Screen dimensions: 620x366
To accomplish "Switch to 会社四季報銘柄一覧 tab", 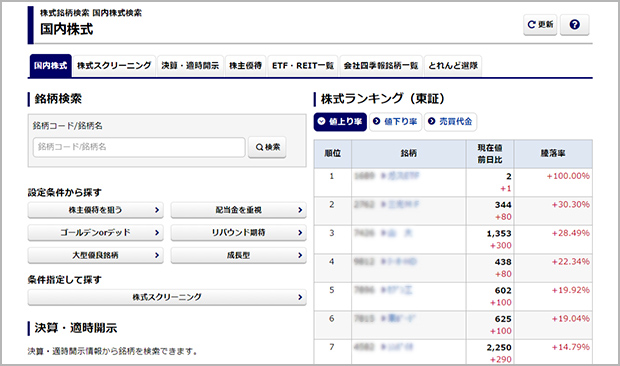I will (x=381, y=66).
